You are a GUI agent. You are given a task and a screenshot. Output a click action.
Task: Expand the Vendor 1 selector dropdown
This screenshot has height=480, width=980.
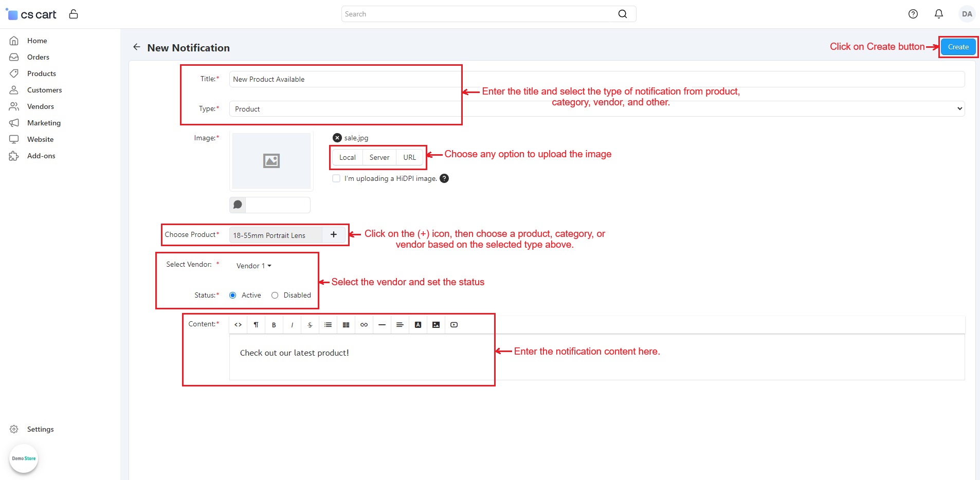(x=253, y=266)
